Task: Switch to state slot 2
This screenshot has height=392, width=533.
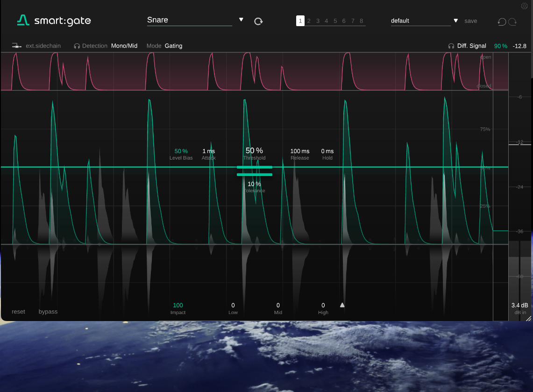Action: pyautogui.click(x=309, y=21)
